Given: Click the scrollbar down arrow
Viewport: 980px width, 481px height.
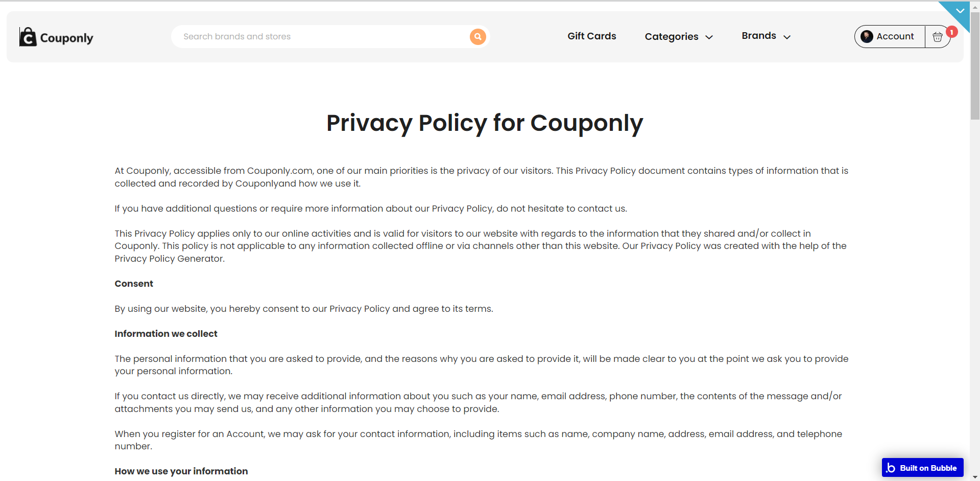Looking at the screenshot, I should [975, 476].
